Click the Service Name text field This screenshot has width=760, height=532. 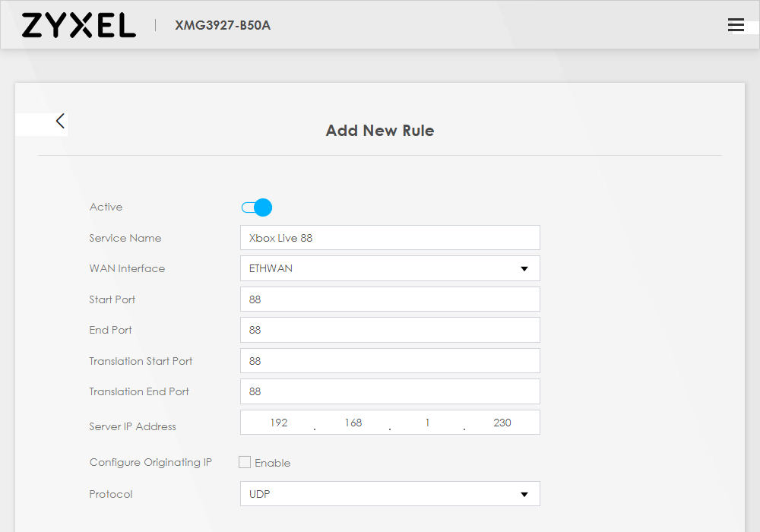pos(389,238)
